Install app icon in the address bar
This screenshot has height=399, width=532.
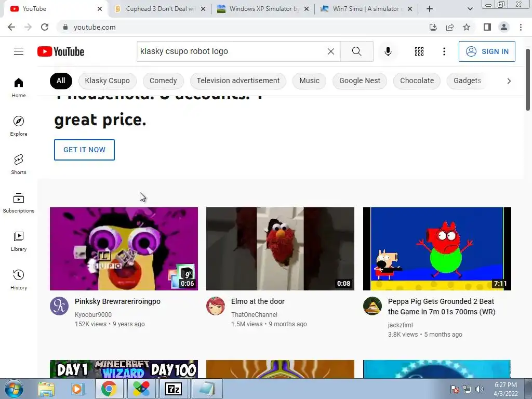[433, 27]
